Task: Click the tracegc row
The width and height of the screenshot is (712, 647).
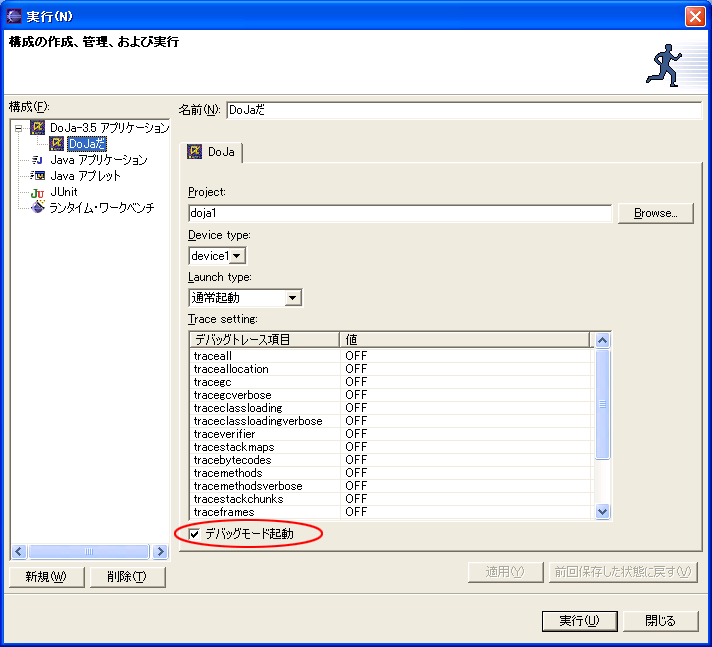Action: (x=391, y=382)
